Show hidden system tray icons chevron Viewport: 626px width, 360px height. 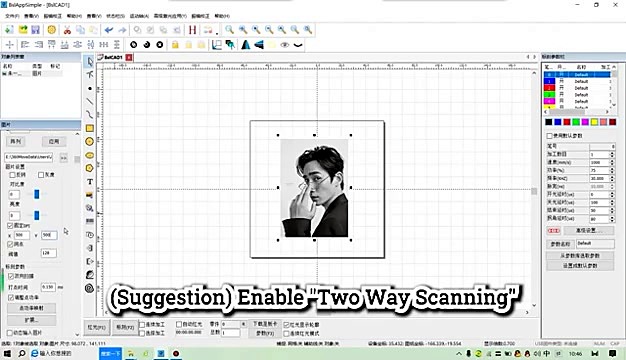459,354
